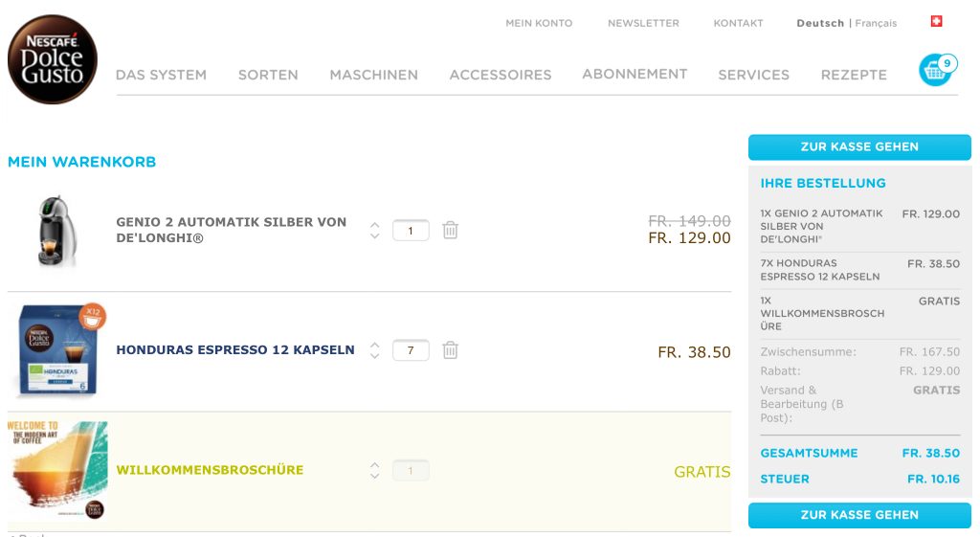The height and width of the screenshot is (537, 980).
Task: Click the Nescafé Dolce Gusto logo
Action: tap(53, 59)
